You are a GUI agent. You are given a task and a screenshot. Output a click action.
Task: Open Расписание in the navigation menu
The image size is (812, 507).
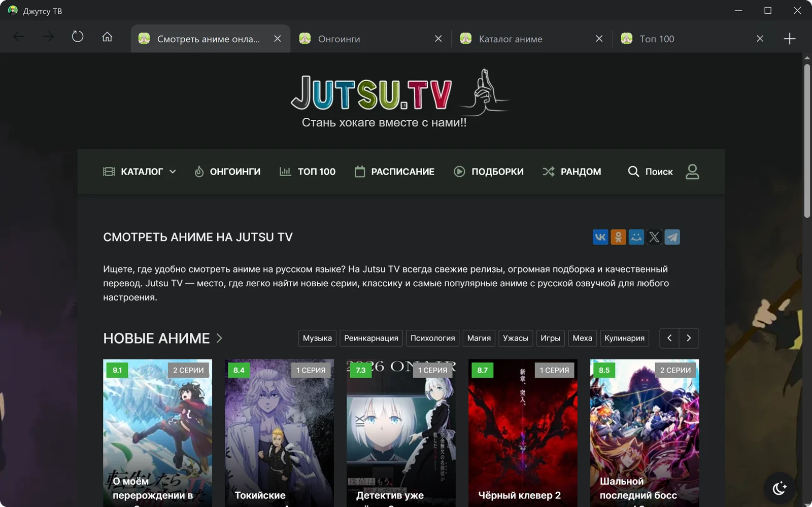click(x=394, y=172)
